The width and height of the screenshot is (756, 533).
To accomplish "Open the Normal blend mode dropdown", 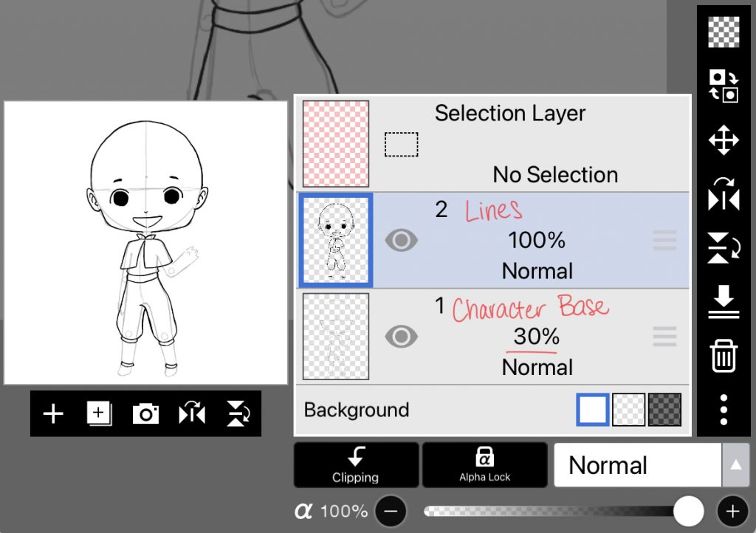I will tap(637, 465).
